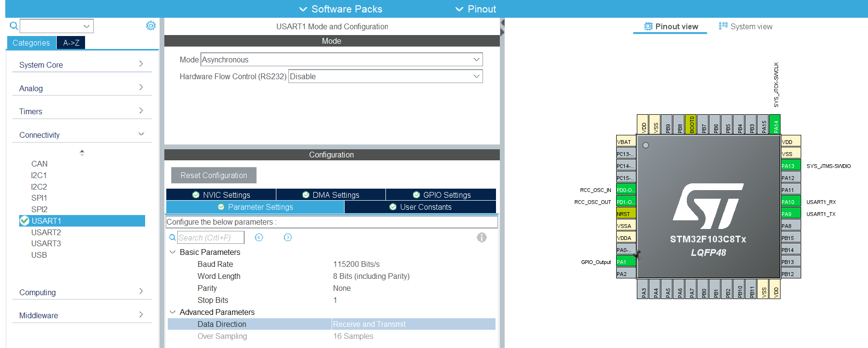
Task: Select the VBAT pin
Action: (626, 142)
